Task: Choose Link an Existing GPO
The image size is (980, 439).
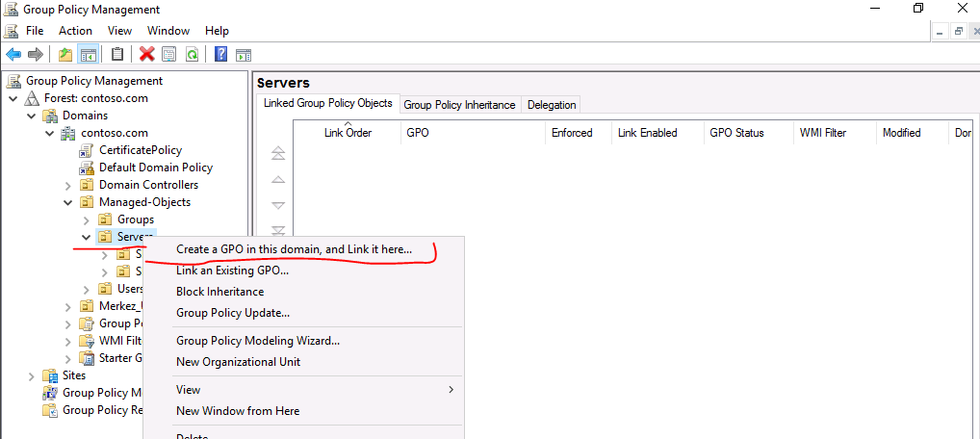Action: 304,271
